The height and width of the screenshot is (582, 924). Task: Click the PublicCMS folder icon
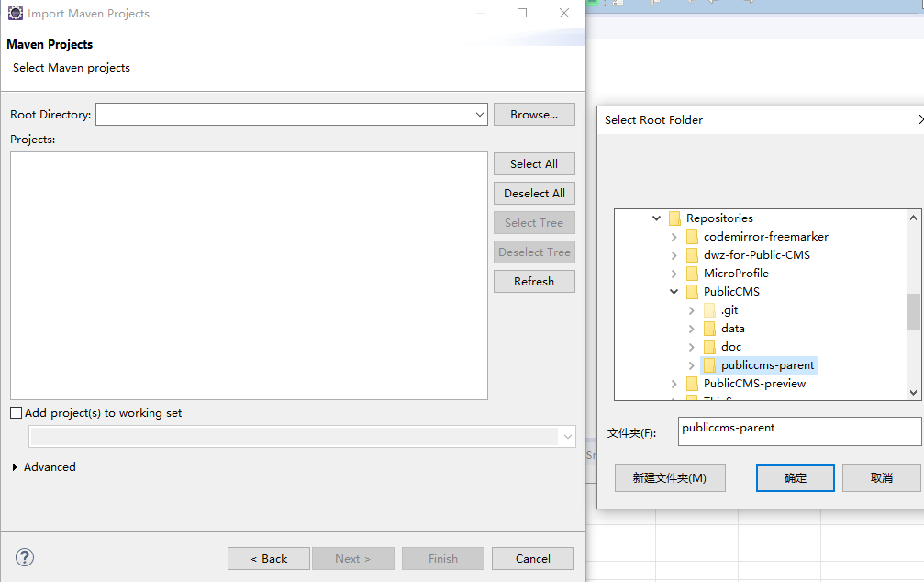click(692, 292)
